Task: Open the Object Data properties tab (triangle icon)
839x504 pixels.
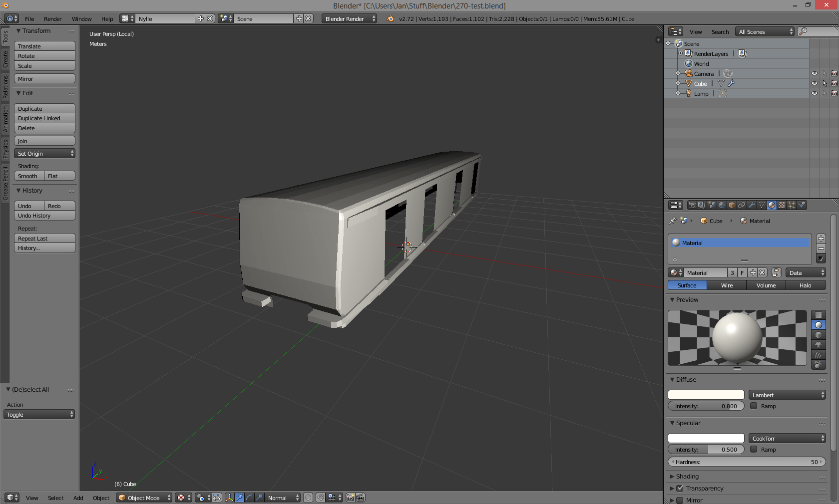Action: tap(761, 205)
